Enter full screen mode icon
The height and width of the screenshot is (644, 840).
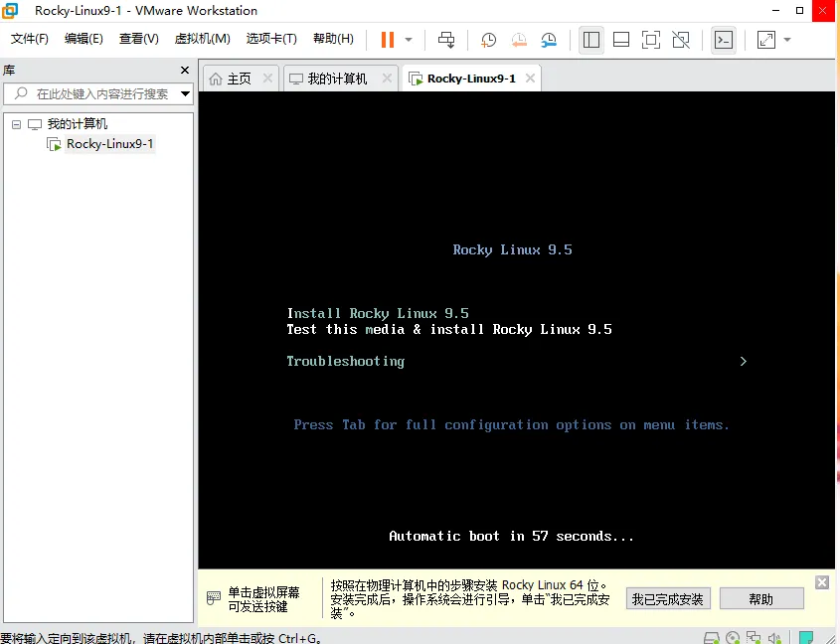pos(651,40)
